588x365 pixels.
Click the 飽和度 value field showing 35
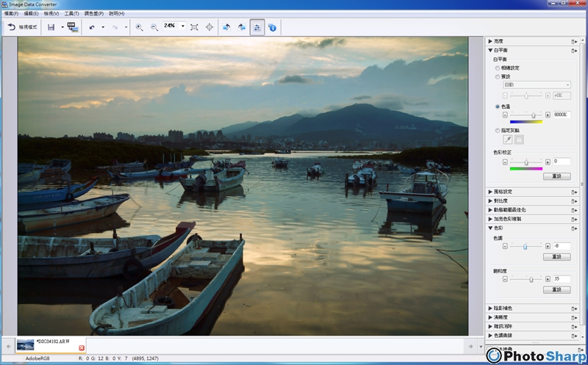(562, 279)
